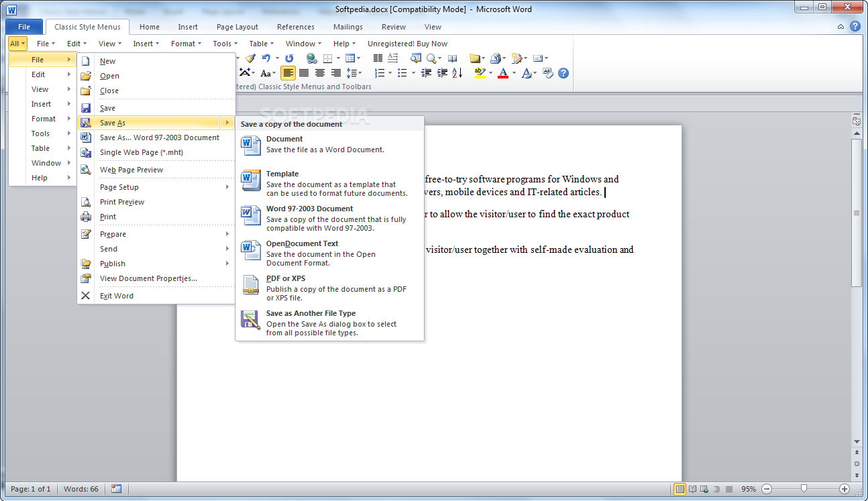Image resolution: width=868 pixels, height=501 pixels.
Task: Choose Save as Another File Type
Action: (x=329, y=323)
